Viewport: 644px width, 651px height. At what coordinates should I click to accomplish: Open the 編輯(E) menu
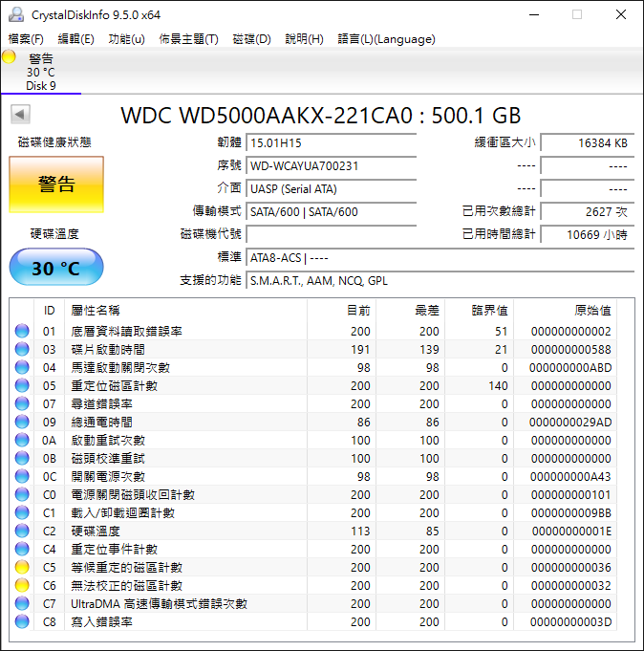[75, 39]
